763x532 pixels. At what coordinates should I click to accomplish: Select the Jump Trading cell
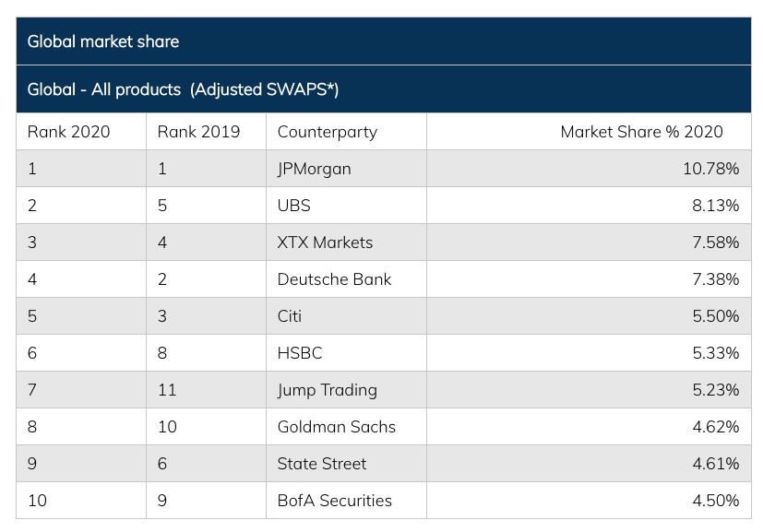[328, 390]
